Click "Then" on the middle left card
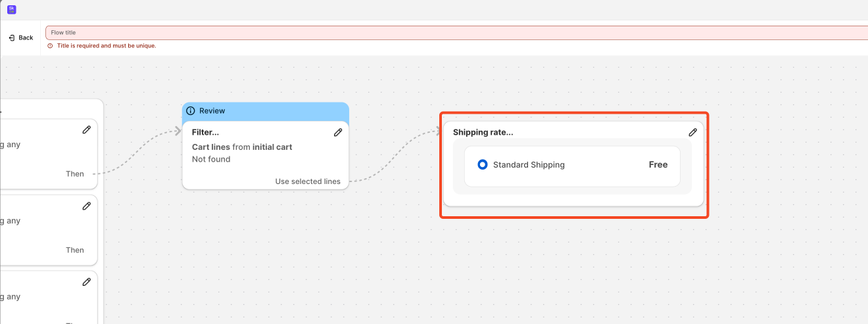868x324 pixels. point(75,250)
